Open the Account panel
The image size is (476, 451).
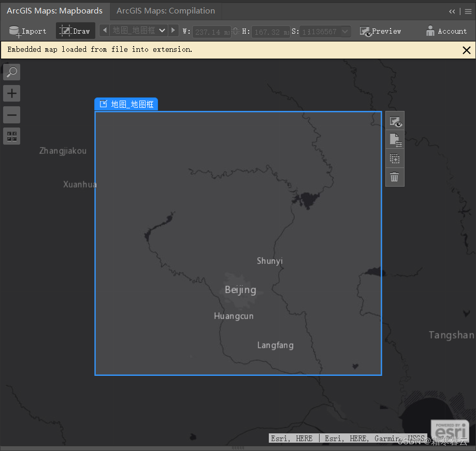coord(446,31)
